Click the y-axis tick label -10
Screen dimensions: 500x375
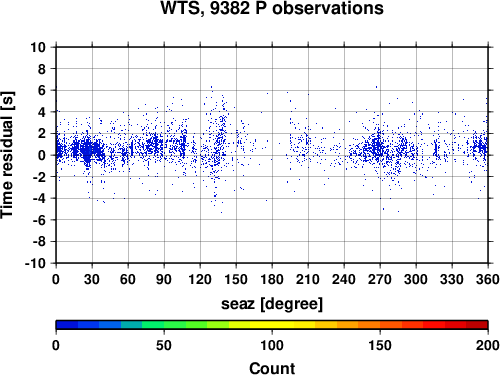click(x=35, y=263)
